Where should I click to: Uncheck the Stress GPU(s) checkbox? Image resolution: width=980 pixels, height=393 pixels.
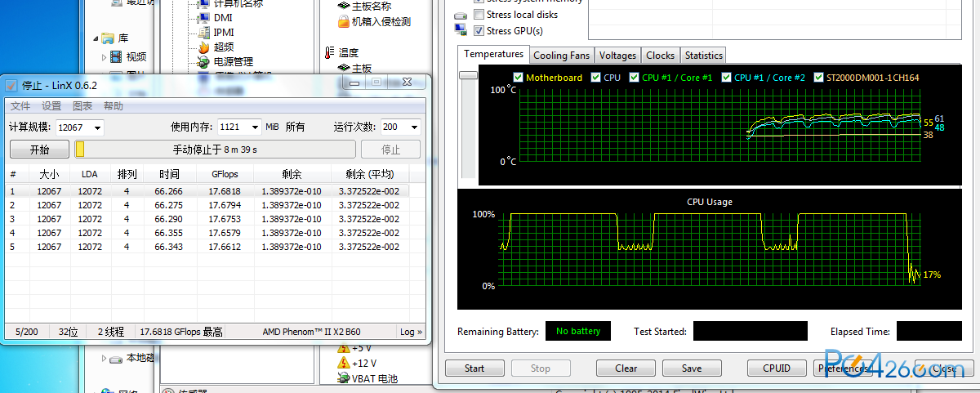click(479, 30)
